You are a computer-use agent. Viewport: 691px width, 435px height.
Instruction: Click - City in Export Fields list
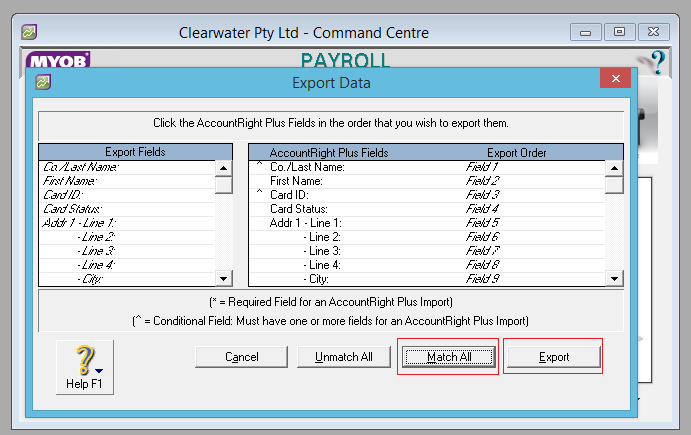90,279
